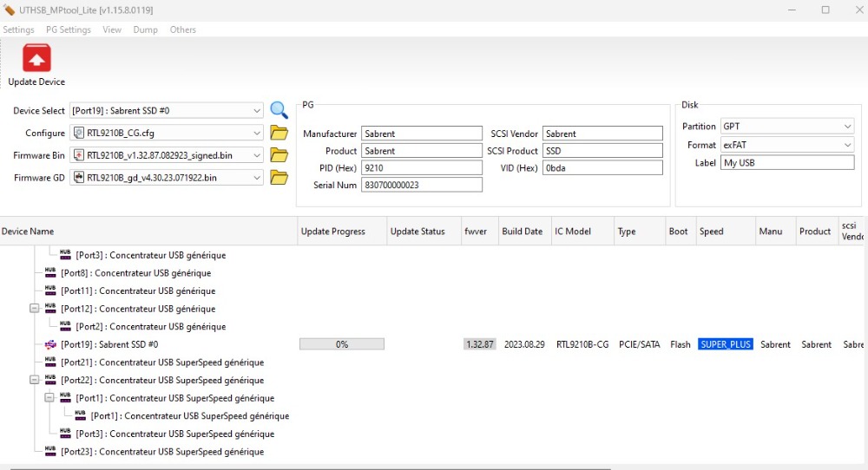Click the 0% update progress bar

(x=342, y=344)
